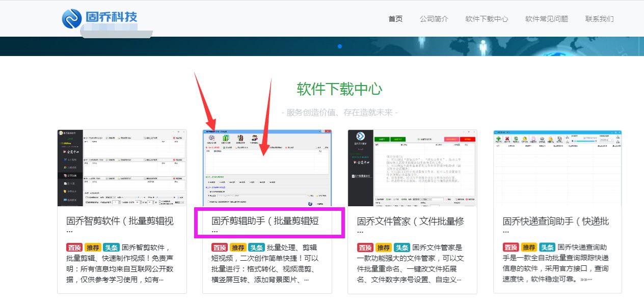Click 置顶 tag on 固乔剪辑助手 card
The width and height of the screenshot is (644, 303).
(220, 247)
